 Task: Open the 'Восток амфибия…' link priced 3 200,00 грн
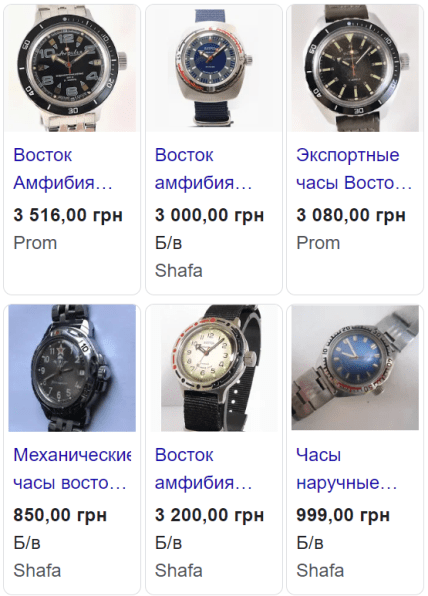click(x=204, y=469)
